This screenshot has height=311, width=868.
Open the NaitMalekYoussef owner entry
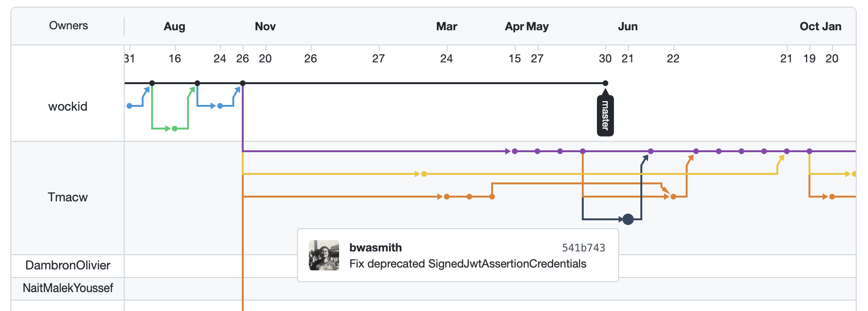[68, 288]
